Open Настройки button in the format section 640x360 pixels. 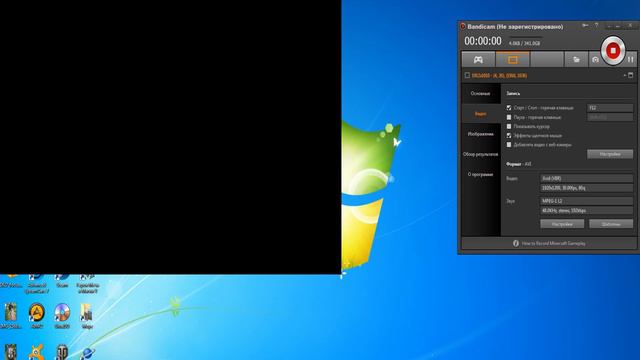click(x=562, y=224)
